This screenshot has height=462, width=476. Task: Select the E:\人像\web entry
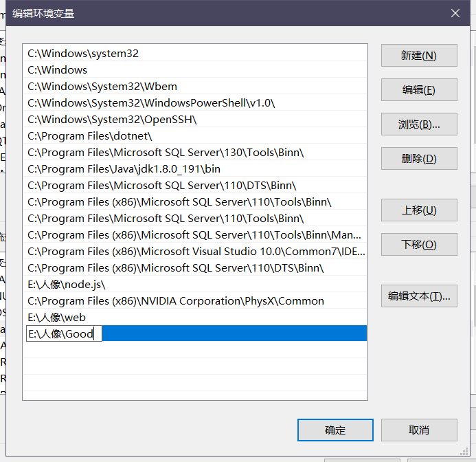coord(195,318)
